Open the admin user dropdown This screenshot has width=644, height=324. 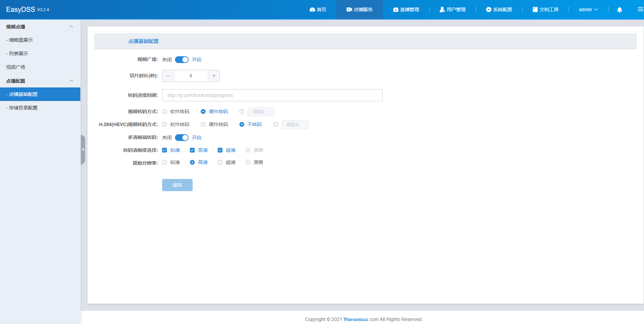click(x=588, y=9)
